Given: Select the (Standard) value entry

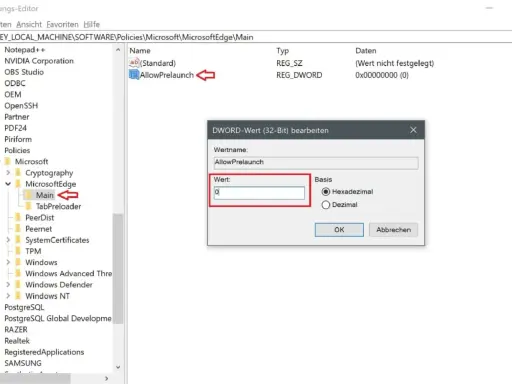Looking at the screenshot, I should click(158, 63).
